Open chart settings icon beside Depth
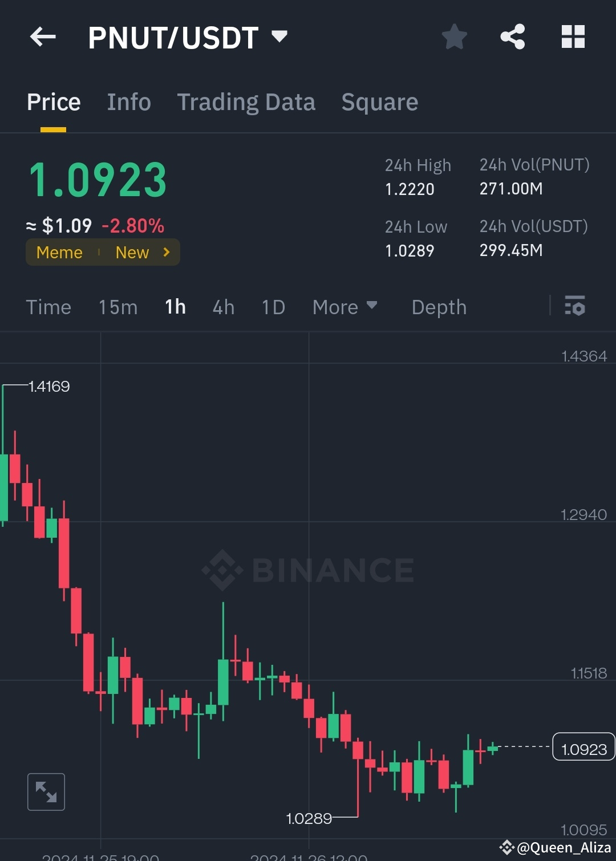The height and width of the screenshot is (861, 616). (575, 307)
